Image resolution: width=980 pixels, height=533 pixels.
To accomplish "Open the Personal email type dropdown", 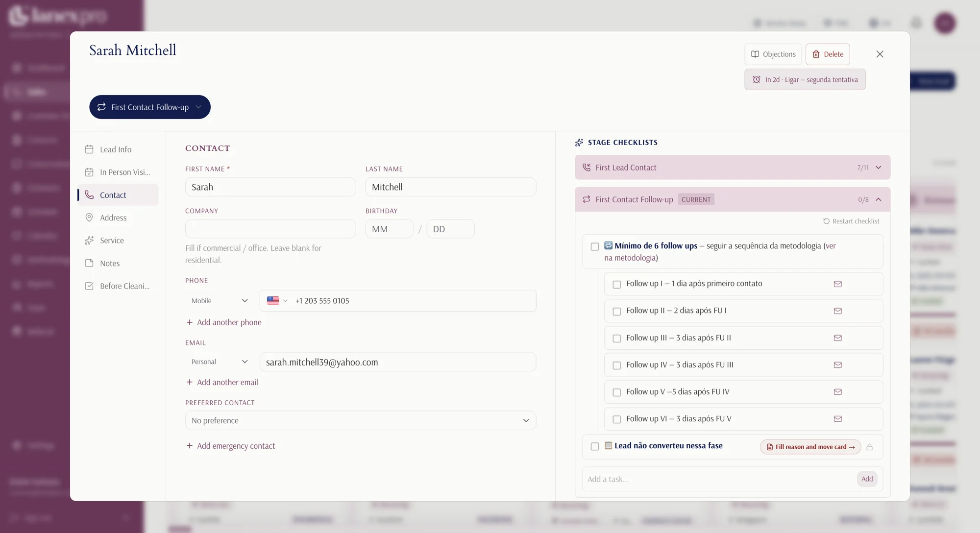I will pyautogui.click(x=220, y=362).
